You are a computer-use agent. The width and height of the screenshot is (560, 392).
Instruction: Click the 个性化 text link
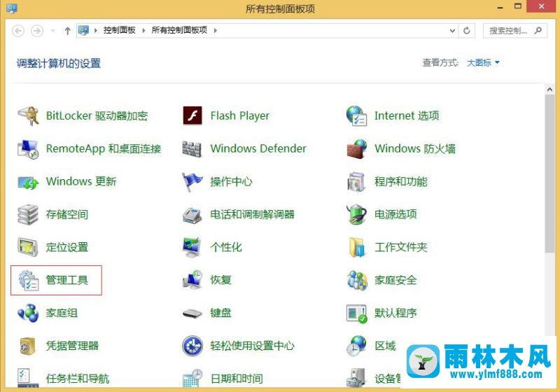[x=226, y=247]
